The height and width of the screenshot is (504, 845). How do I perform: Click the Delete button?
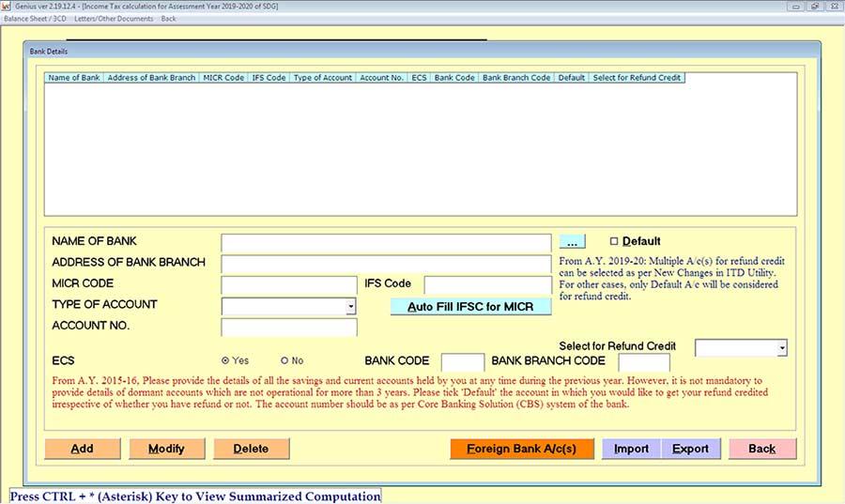coord(251,449)
